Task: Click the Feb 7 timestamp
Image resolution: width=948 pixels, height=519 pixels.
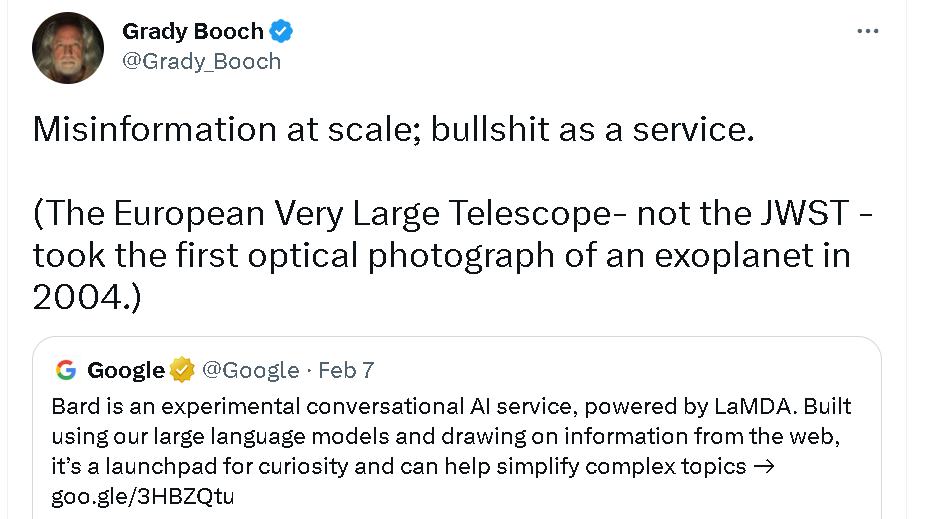Action: tap(346, 371)
